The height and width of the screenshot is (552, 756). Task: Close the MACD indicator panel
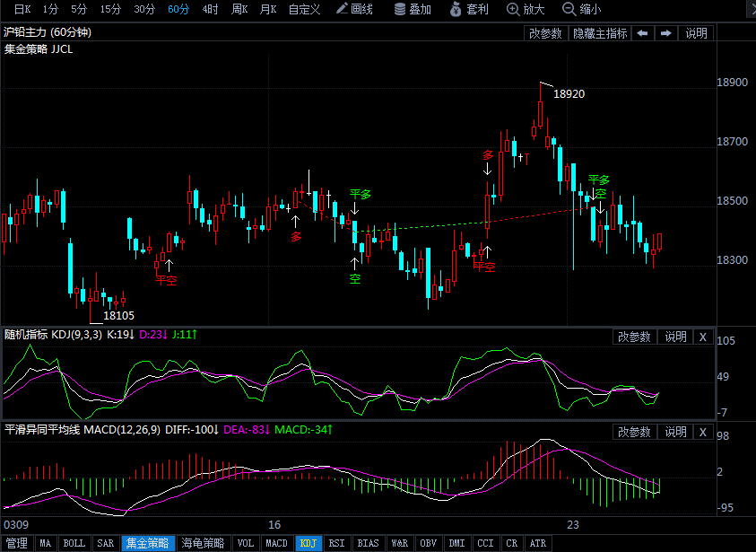pos(703,433)
